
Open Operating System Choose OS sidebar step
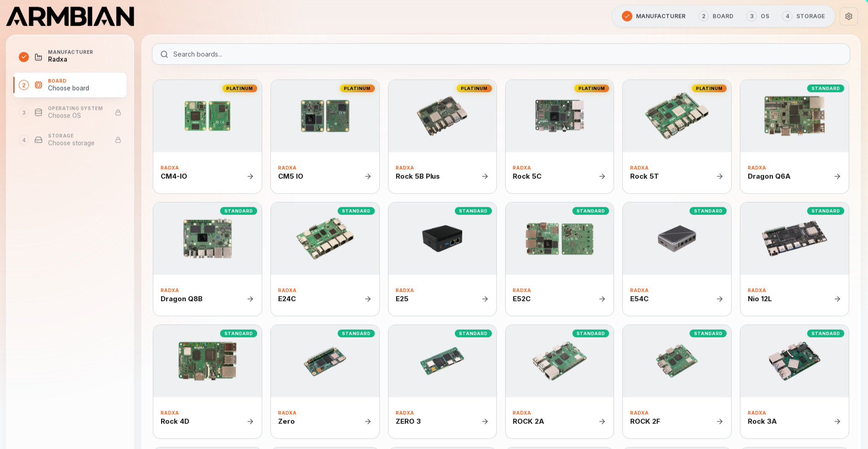point(70,112)
